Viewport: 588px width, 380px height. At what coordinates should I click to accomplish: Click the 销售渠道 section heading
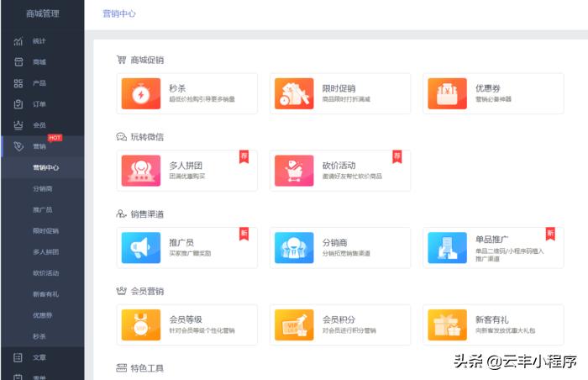[x=147, y=214]
